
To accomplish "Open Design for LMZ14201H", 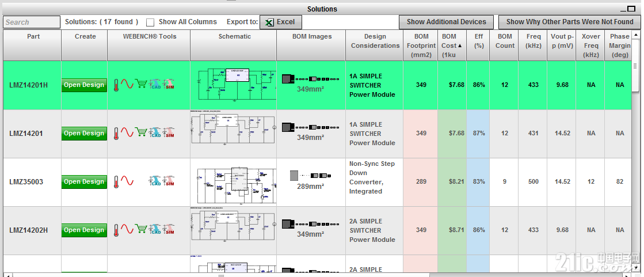I will tap(84, 85).
